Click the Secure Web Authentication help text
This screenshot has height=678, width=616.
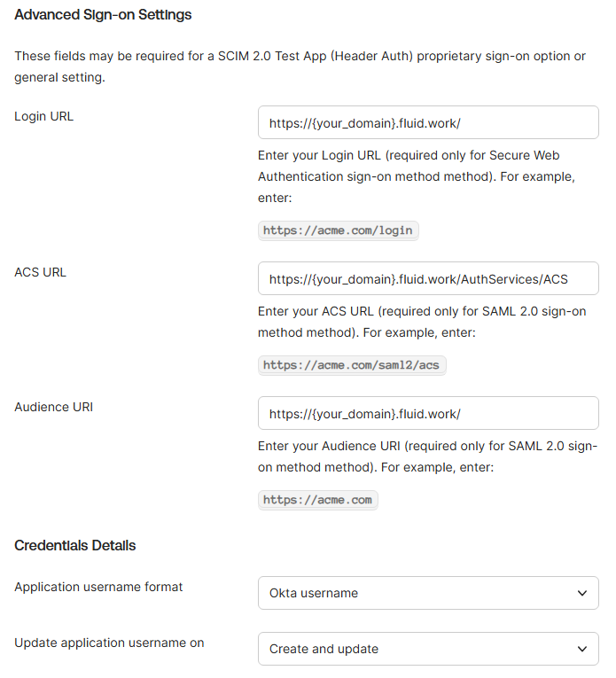pyautogui.click(x=417, y=166)
